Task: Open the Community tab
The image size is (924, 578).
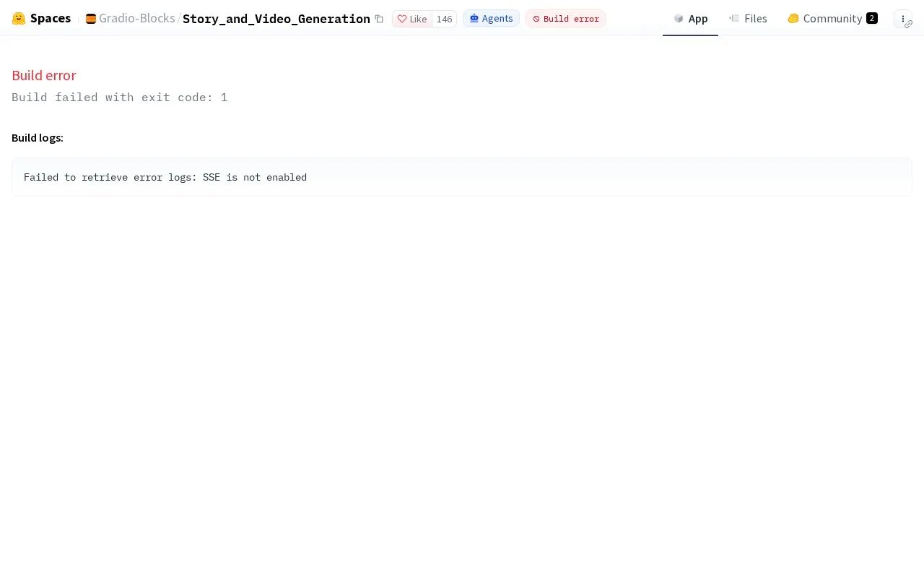Action: (832, 19)
